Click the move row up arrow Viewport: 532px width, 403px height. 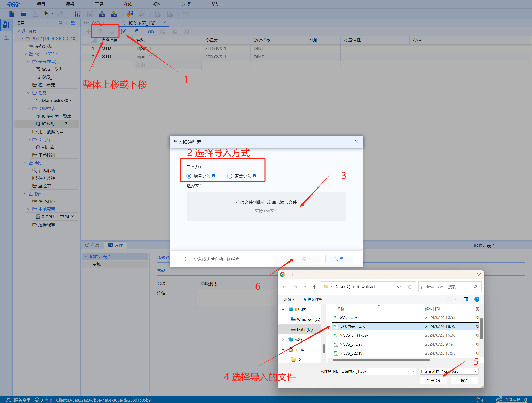click(100, 31)
